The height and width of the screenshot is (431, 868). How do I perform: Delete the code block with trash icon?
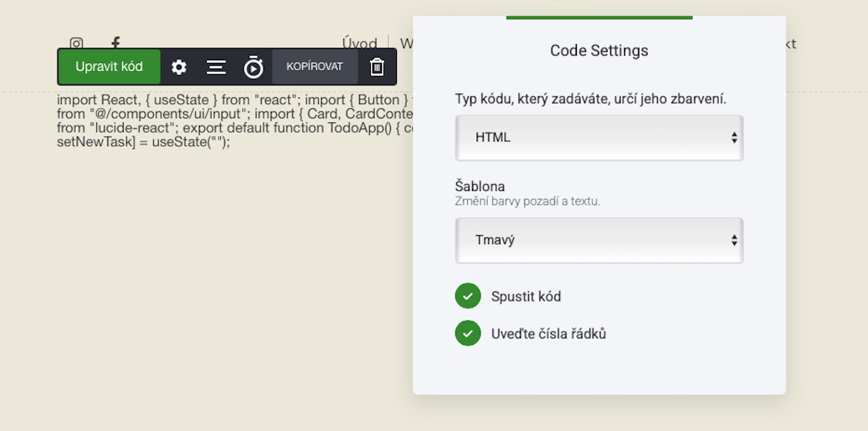(377, 67)
